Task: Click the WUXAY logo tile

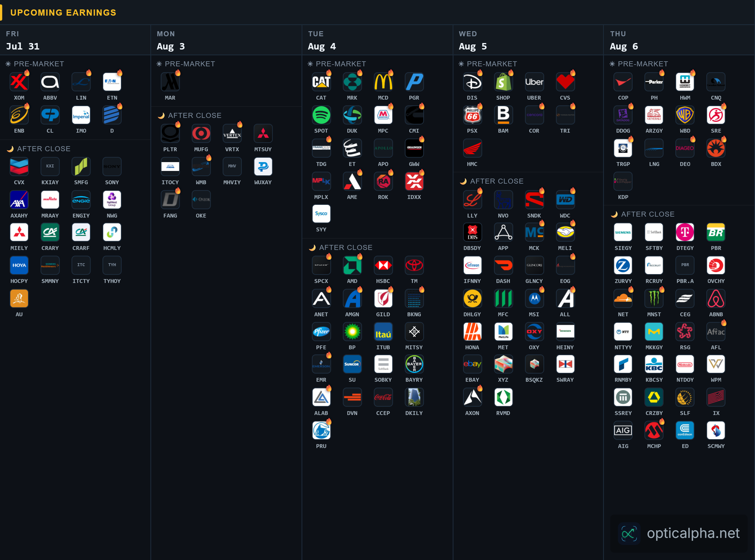Action: pos(263,167)
